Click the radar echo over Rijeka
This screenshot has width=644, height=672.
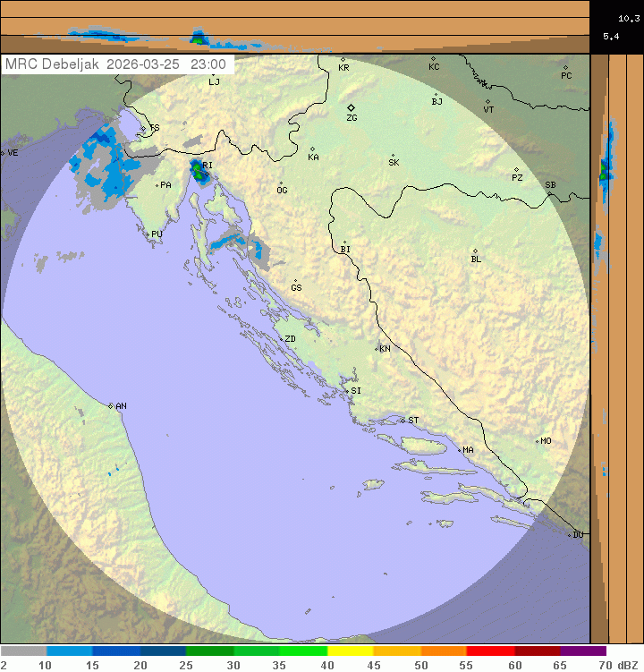pyautogui.click(x=198, y=171)
